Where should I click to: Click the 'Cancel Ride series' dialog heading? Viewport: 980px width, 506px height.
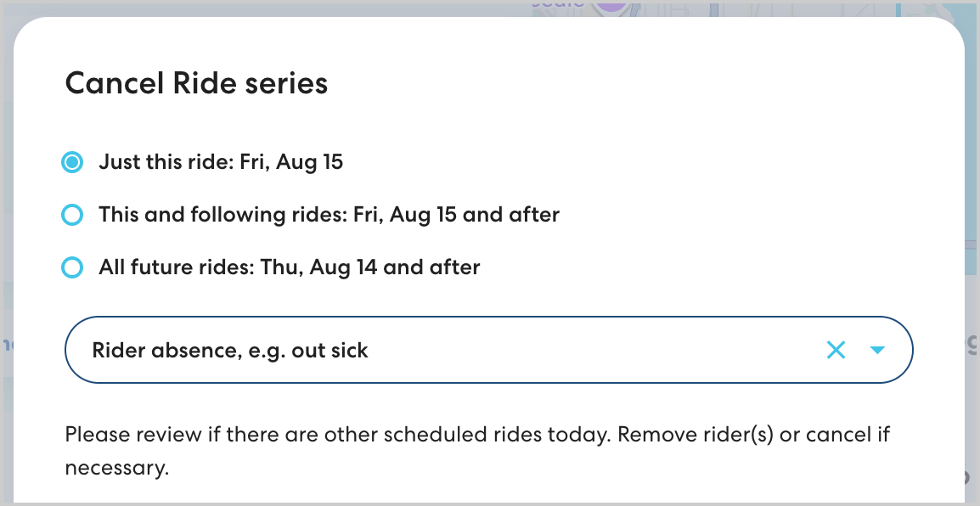point(196,83)
